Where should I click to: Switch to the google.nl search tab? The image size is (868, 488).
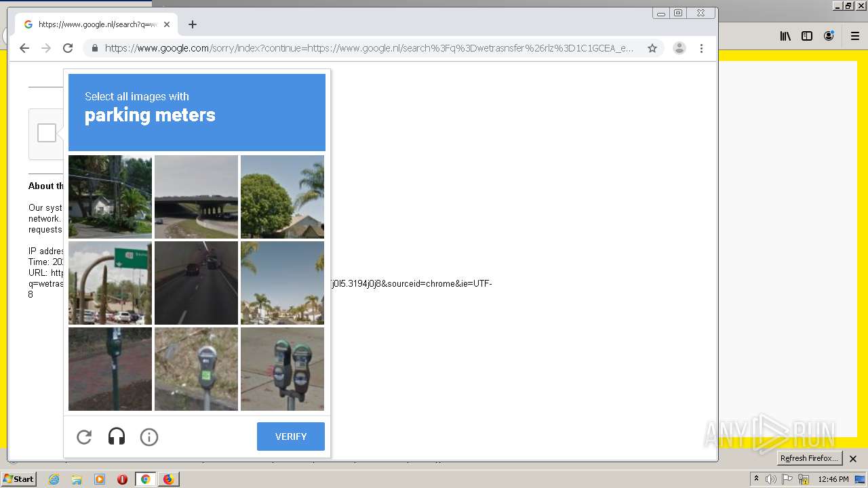pos(97,24)
